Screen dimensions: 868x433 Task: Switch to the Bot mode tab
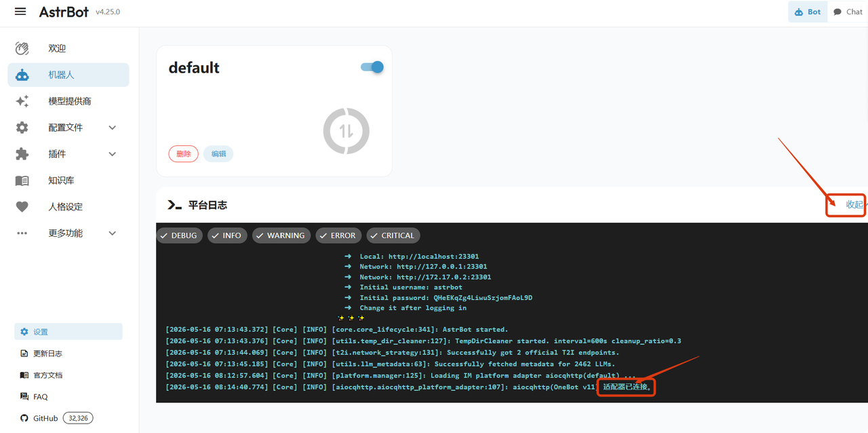[808, 12]
